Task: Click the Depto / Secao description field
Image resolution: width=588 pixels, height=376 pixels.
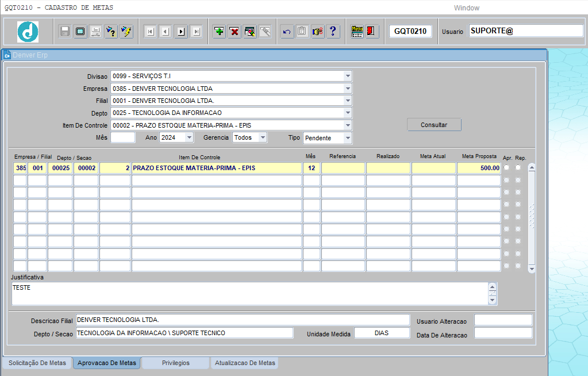Action: [x=185, y=333]
